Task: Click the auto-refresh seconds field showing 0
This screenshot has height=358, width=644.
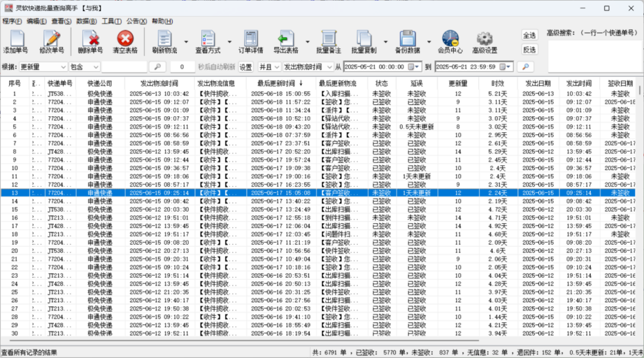Action: 182,67
